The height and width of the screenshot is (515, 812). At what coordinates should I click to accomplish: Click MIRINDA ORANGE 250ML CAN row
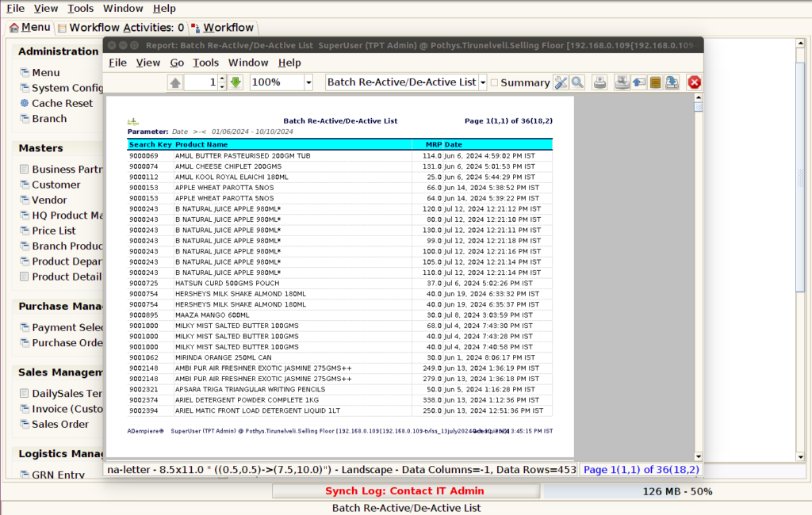coord(339,357)
